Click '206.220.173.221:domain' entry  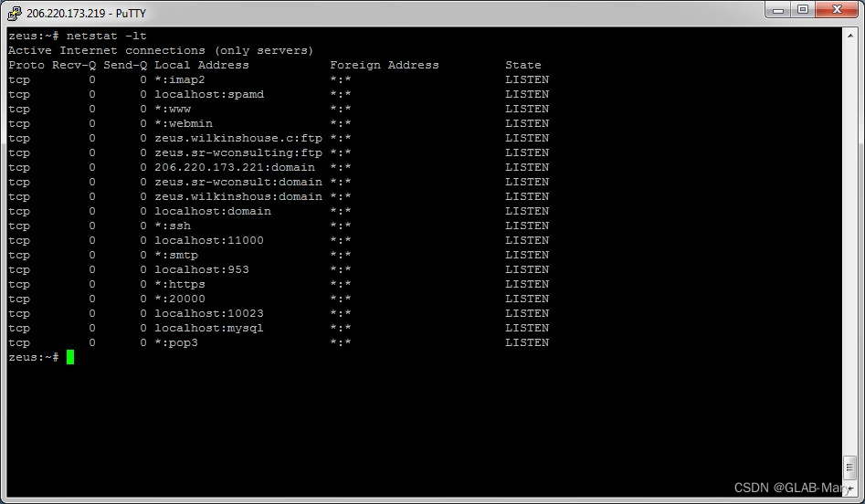pyautogui.click(x=235, y=168)
